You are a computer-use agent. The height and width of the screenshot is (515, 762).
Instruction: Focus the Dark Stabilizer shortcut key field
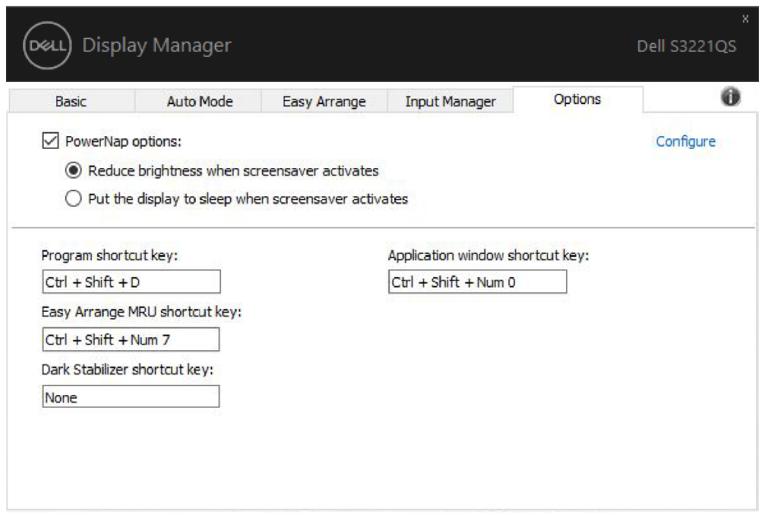coord(131,396)
